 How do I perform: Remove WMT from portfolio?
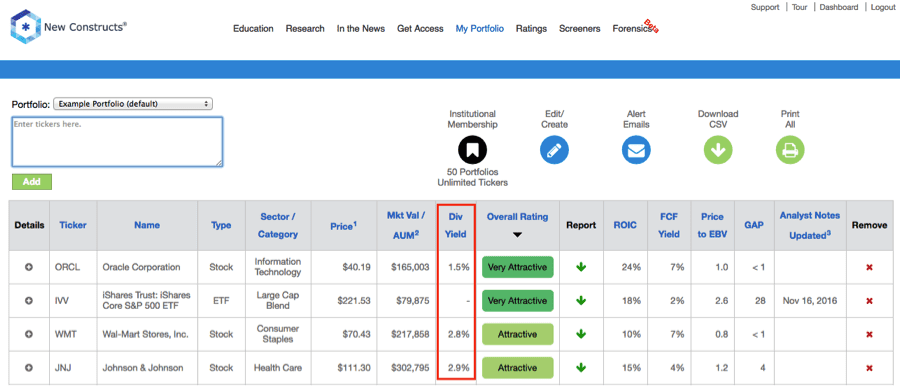[869, 334]
